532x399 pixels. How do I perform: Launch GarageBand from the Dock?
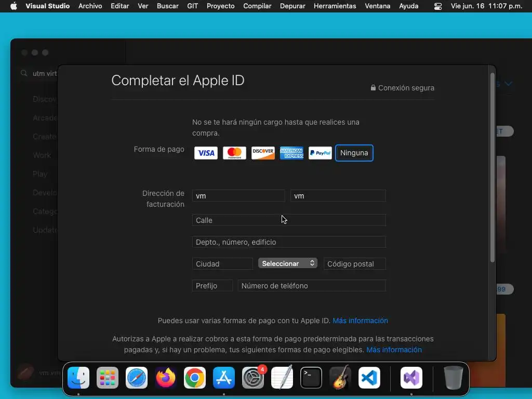(x=340, y=378)
